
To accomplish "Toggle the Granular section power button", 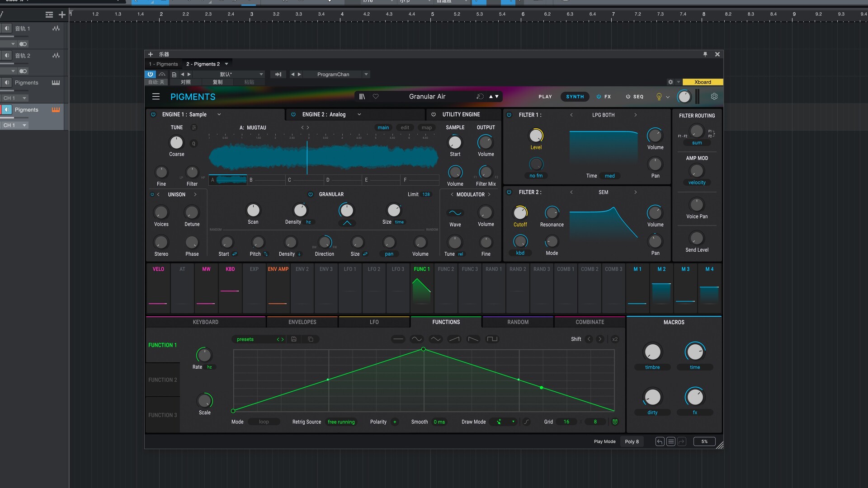I will [x=311, y=194].
